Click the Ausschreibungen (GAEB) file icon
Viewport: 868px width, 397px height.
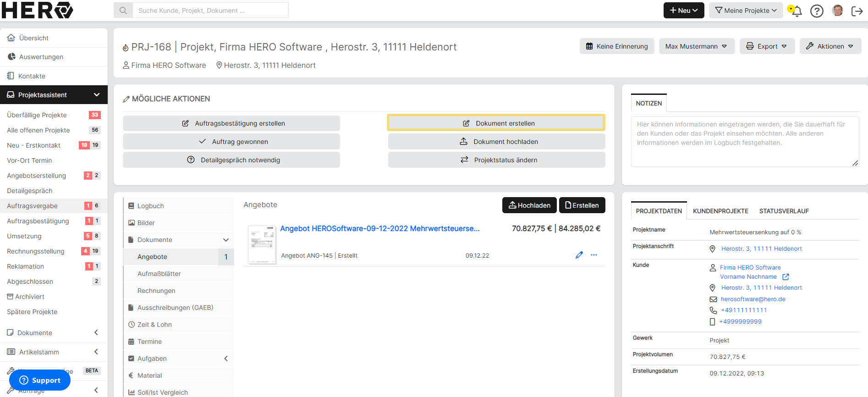click(x=131, y=308)
